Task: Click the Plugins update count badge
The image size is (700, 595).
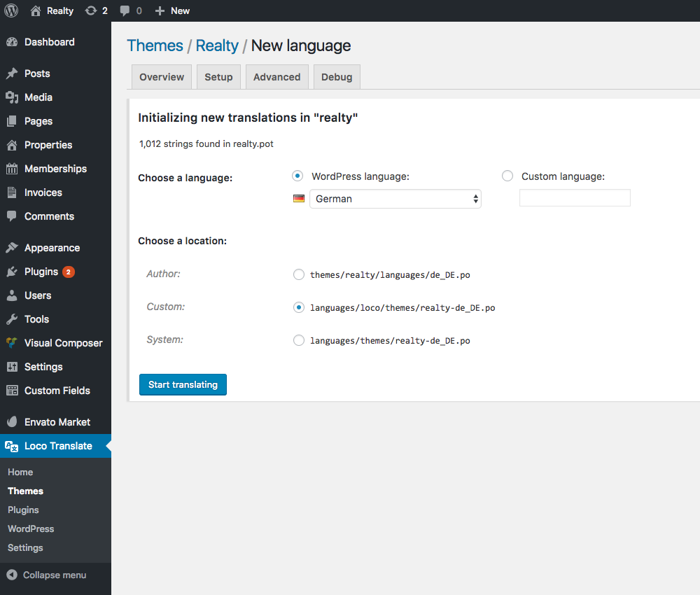Action: 69,272
